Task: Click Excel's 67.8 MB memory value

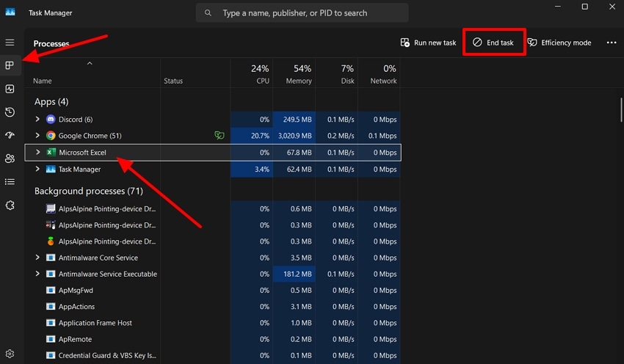Action: coord(300,153)
